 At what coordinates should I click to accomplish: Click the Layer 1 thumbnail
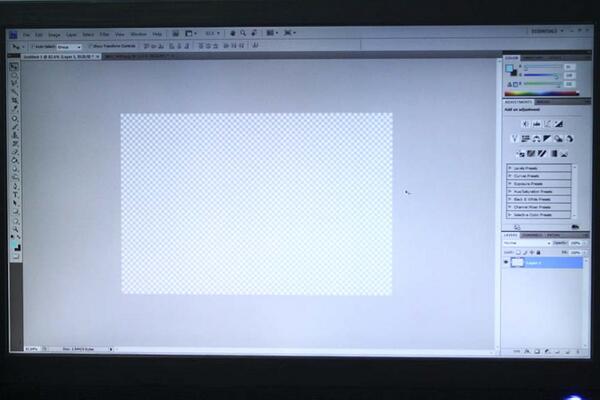(x=517, y=263)
